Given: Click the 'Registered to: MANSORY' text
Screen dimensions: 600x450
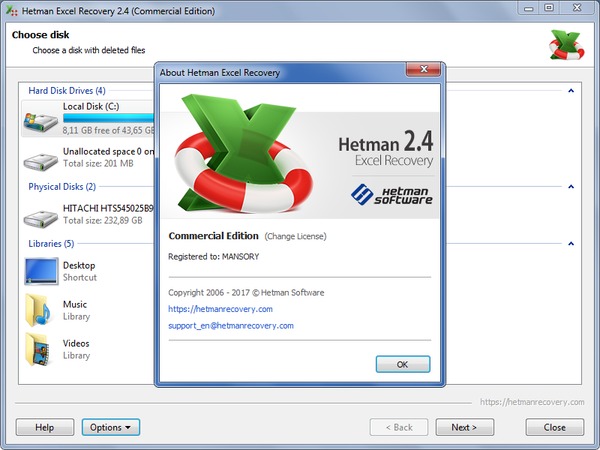Looking at the screenshot, I should 214,257.
